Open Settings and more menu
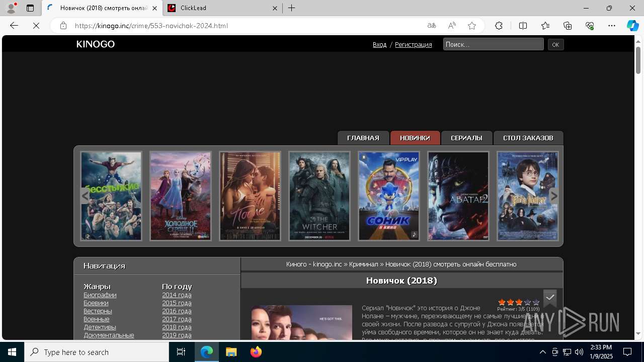Image resolution: width=644 pixels, height=362 pixels. (612, 26)
